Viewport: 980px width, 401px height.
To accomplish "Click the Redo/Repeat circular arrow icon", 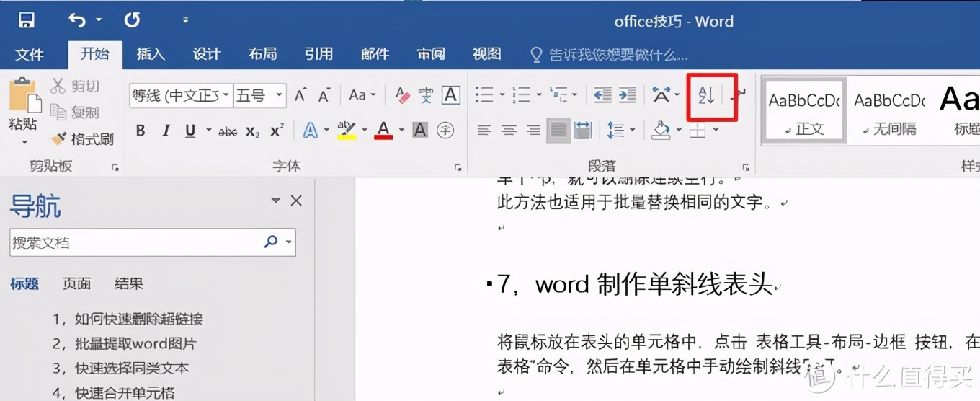I will click(x=132, y=19).
